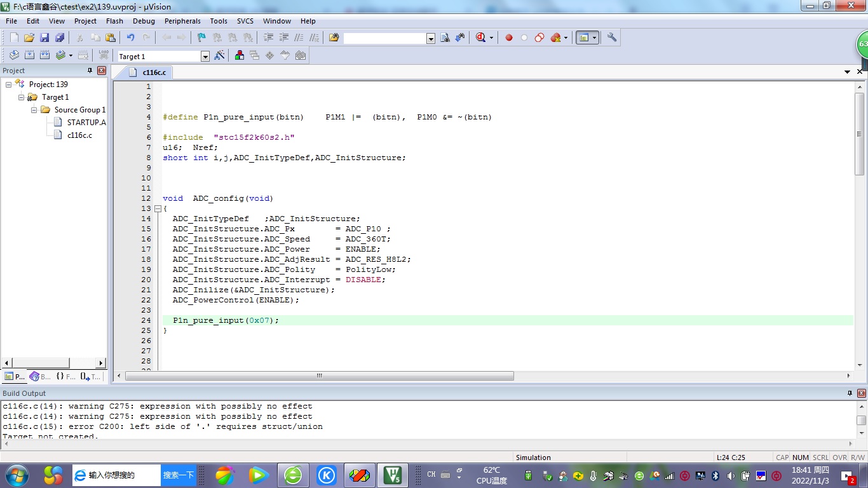Save all files icon

(60, 37)
